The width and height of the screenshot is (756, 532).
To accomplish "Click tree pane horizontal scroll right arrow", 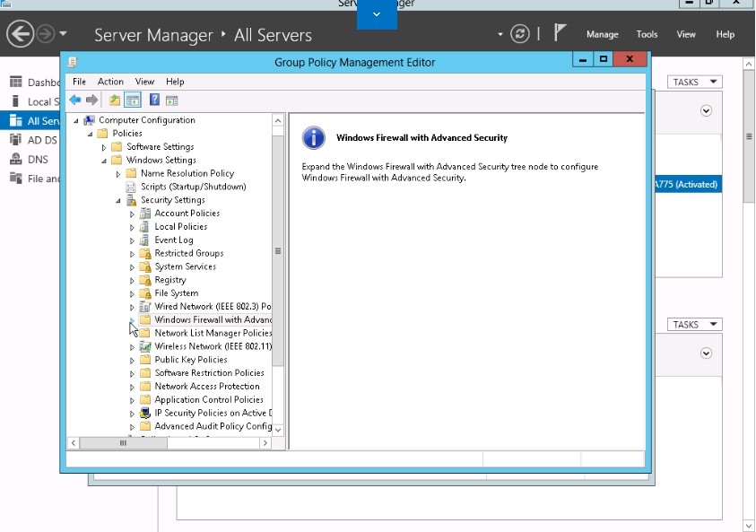I will pyautogui.click(x=265, y=443).
